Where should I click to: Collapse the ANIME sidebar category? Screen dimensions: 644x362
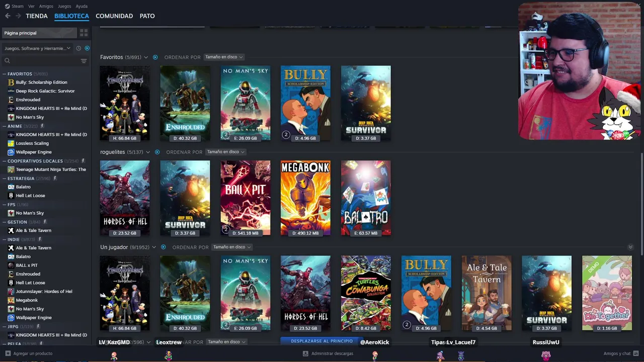pos(5,126)
